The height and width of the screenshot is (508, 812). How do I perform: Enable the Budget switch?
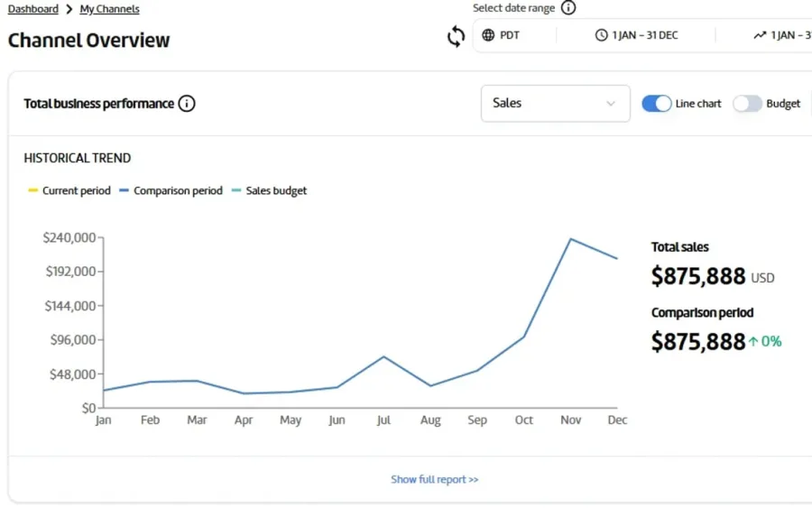[x=747, y=104]
